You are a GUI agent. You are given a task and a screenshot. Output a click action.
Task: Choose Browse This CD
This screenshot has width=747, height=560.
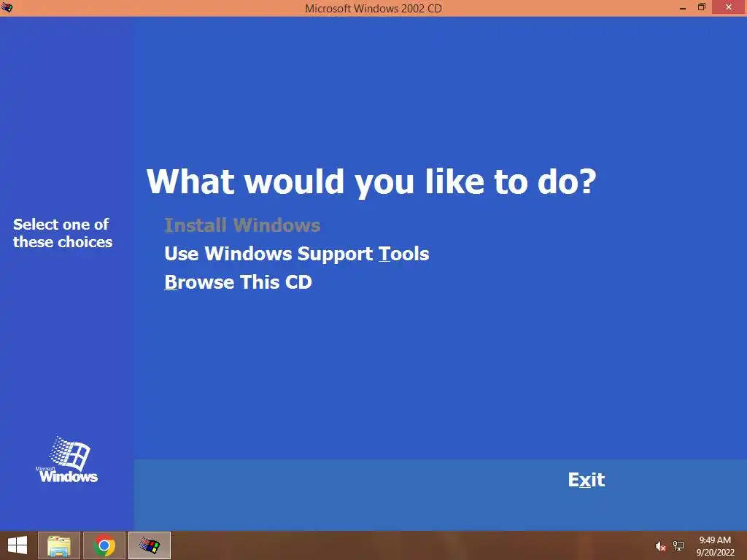click(x=238, y=282)
